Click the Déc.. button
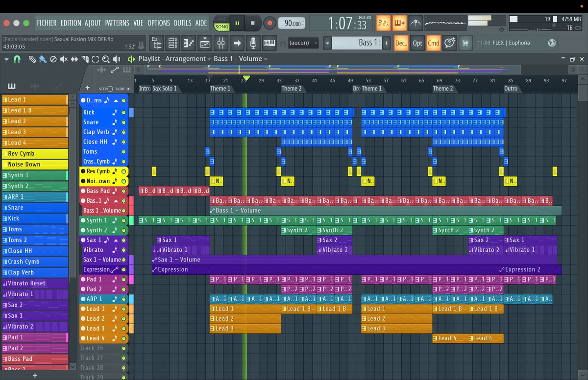The image size is (588, 380). [401, 43]
